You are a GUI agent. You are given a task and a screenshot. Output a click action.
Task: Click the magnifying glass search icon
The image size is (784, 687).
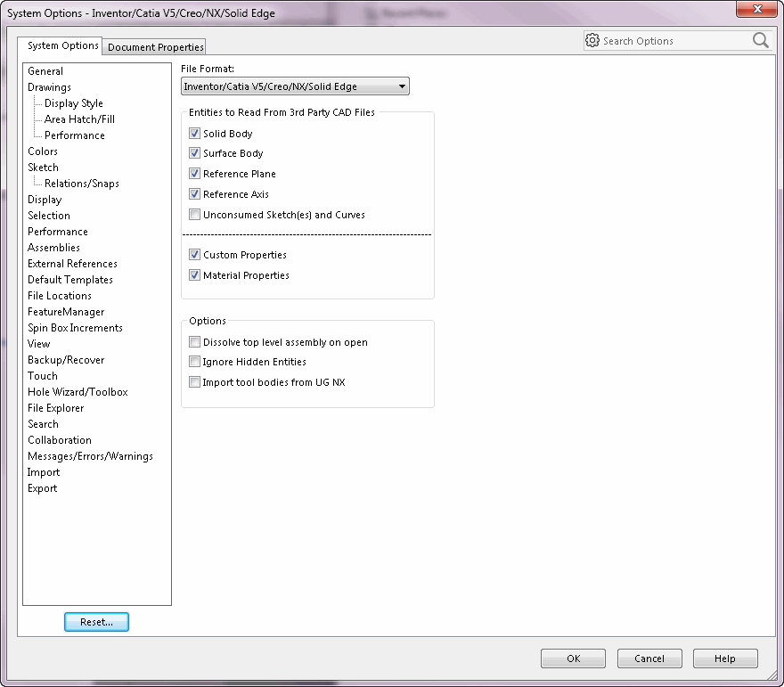tap(761, 40)
